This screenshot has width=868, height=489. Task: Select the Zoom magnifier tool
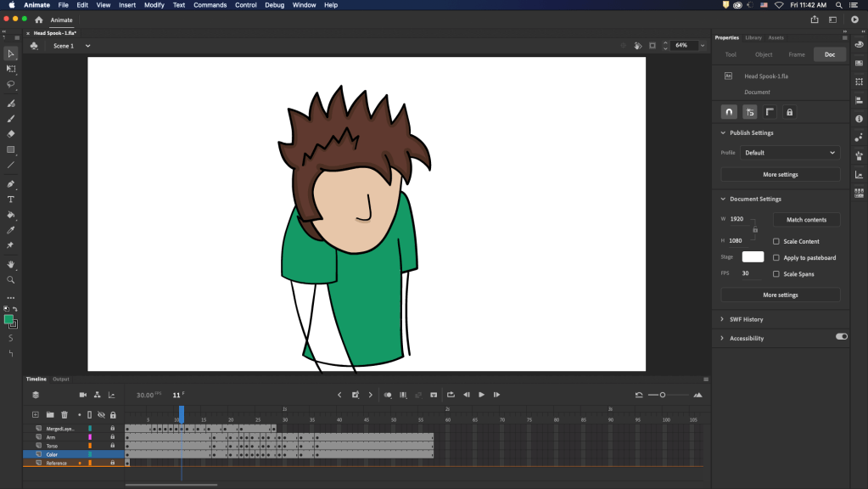(11, 279)
